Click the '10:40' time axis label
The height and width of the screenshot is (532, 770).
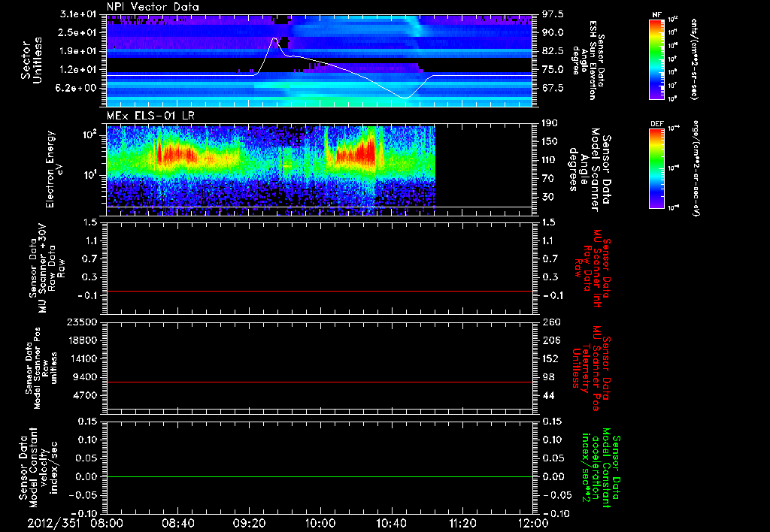391,523
